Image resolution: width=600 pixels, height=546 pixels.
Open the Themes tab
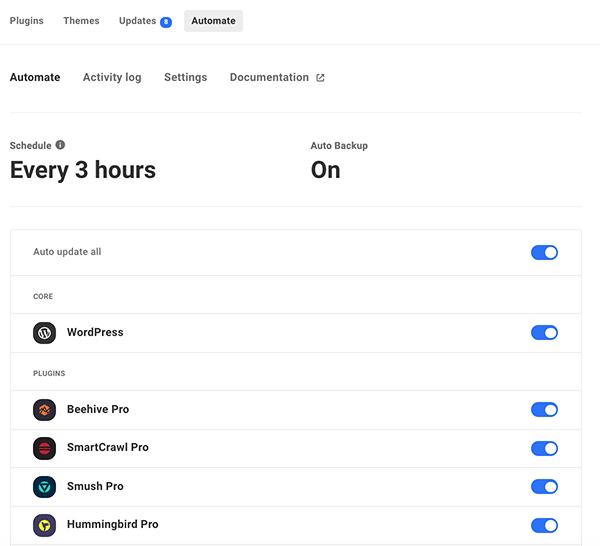click(x=81, y=21)
